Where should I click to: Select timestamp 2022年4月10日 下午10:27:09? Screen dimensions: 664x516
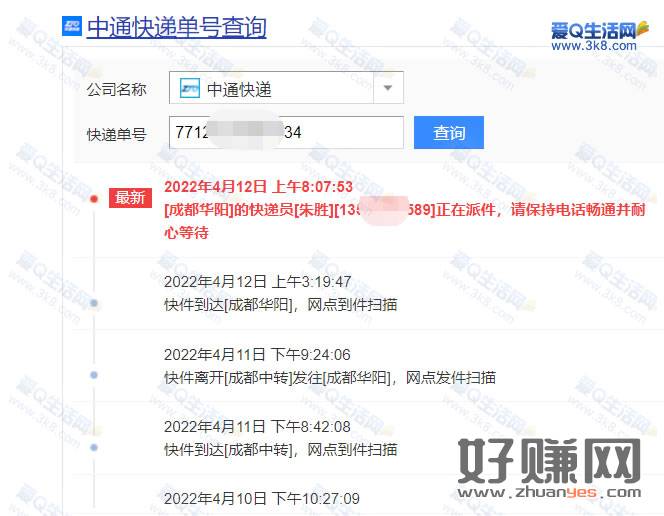click(262, 499)
